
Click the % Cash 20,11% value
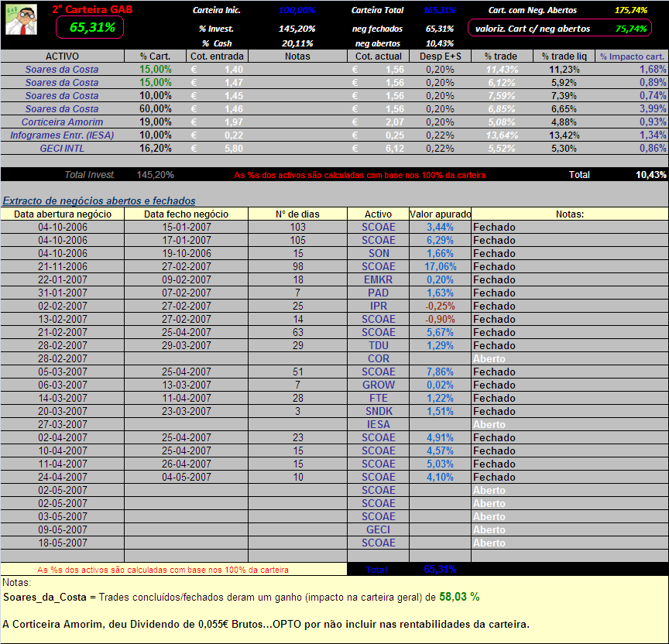pos(297,43)
